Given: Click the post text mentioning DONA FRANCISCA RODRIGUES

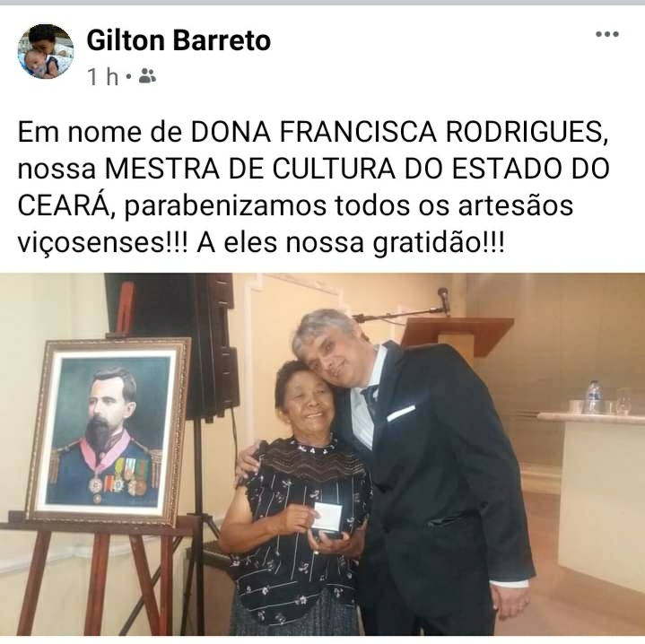Looking at the screenshot, I should click(x=314, y=187).
